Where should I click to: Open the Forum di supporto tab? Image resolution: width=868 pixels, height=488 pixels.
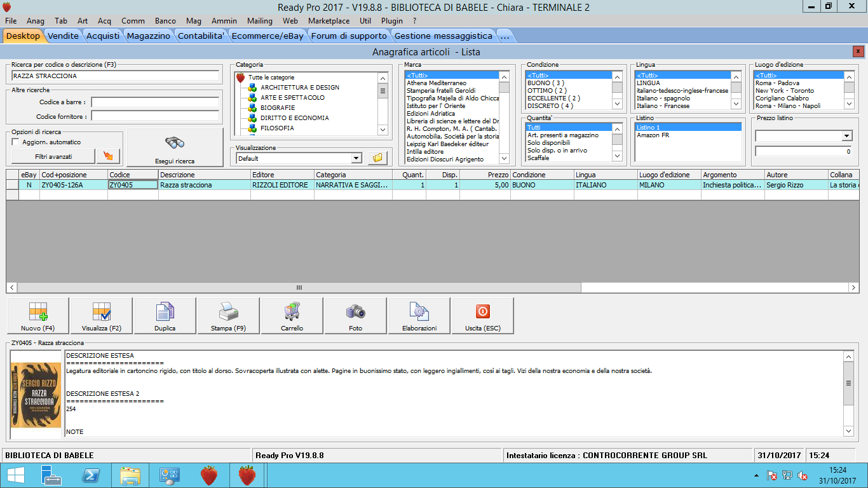(x=349, y=36)
